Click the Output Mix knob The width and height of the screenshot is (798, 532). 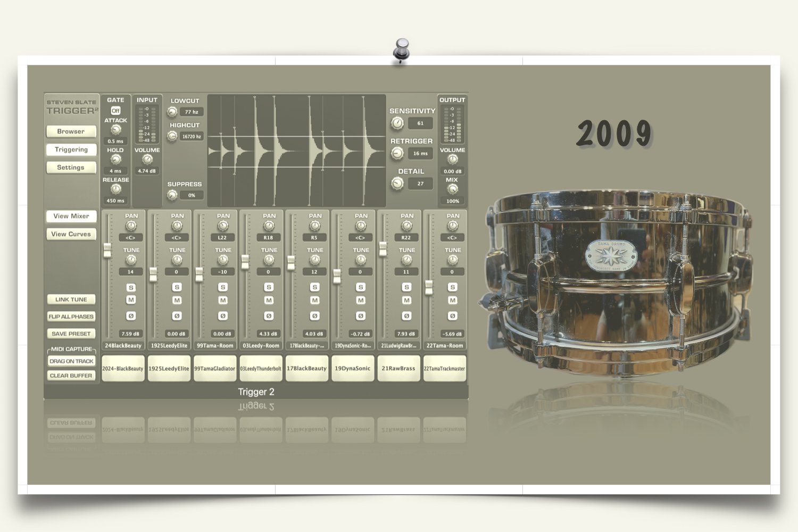[x=453, y=189]
